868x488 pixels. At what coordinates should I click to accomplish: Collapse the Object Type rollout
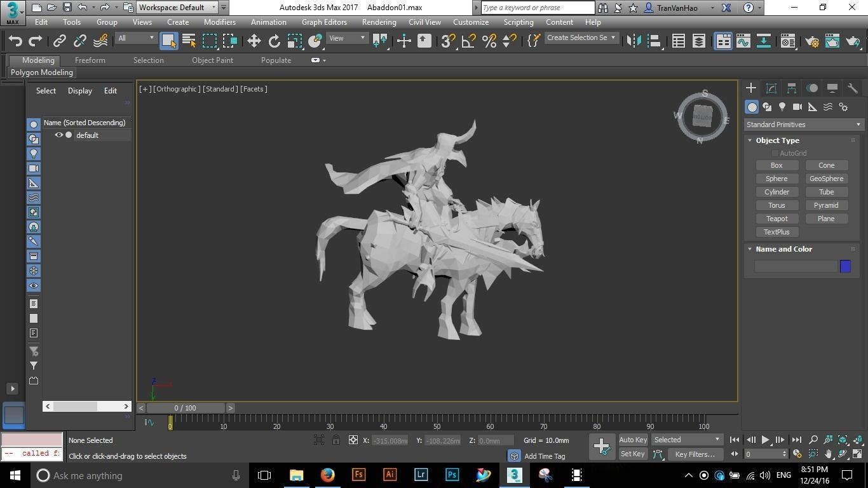(776, 140)
